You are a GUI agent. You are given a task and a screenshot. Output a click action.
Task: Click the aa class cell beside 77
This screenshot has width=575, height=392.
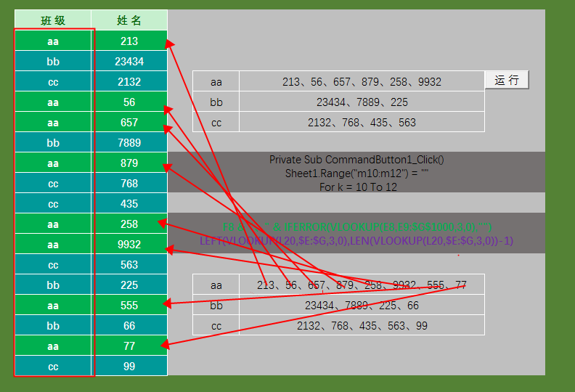[x=53, y=346]
